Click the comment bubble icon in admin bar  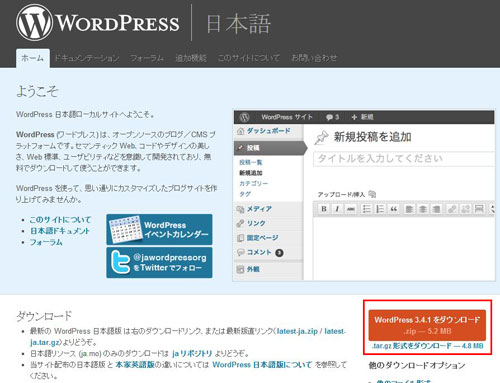click(x=330, y=117)
